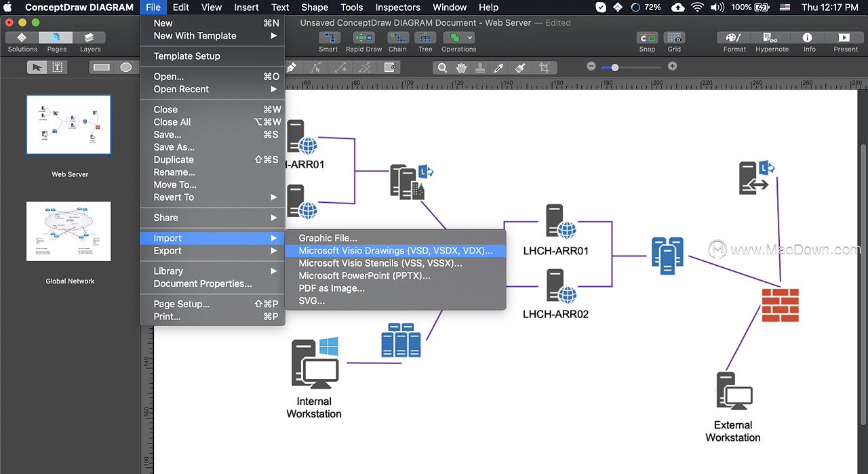This screenshot has height=474, width=868.
Task: Choose Microsoft Visio Drawings import option
Action: tap(395, 251)
